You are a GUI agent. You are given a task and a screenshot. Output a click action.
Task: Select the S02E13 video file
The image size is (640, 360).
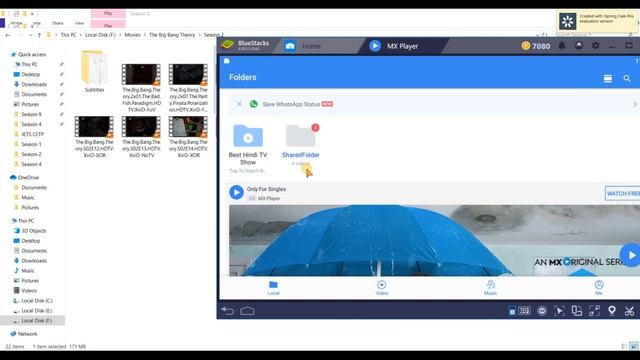(x=141, y=137)
